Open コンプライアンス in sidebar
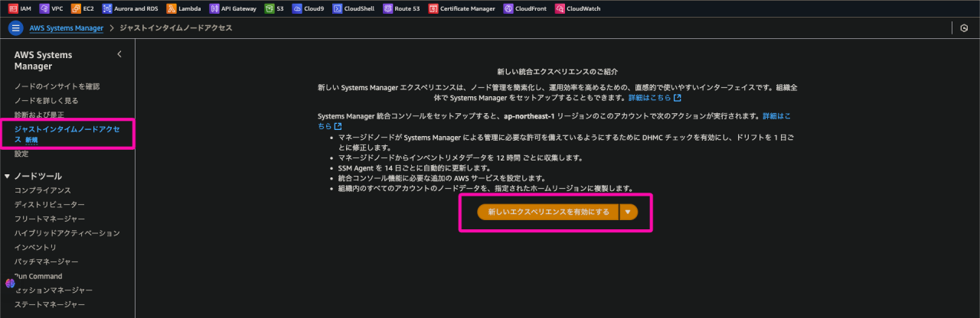The image size is (980, 318). point(43,190)
